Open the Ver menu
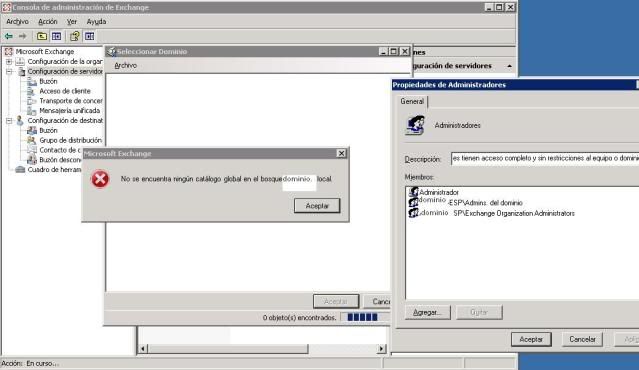The width and height of the screenshot is (639, 370). tap(72, 22)
